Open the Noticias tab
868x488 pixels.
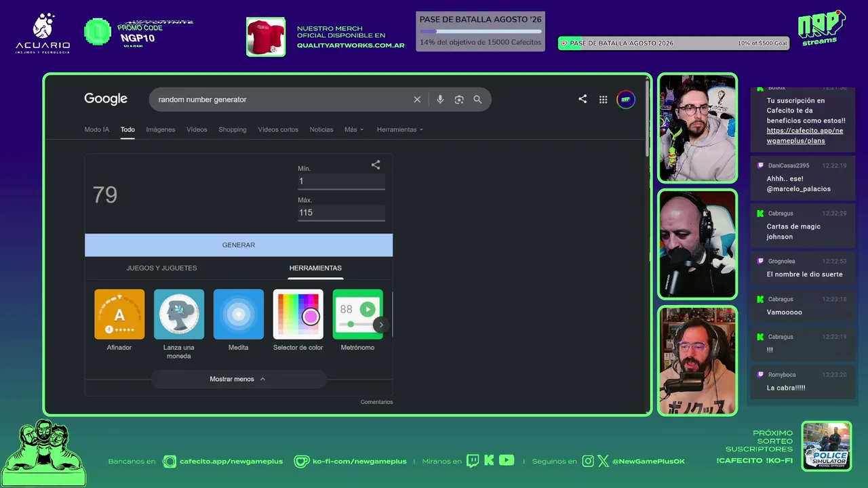pos(321,129)
